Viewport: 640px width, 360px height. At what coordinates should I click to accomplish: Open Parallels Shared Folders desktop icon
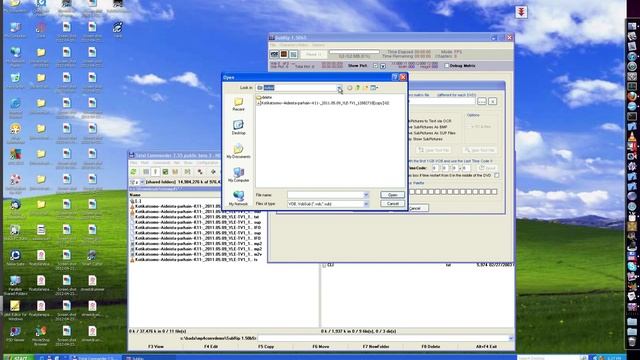pyautogui.click(x=16, y=285)
